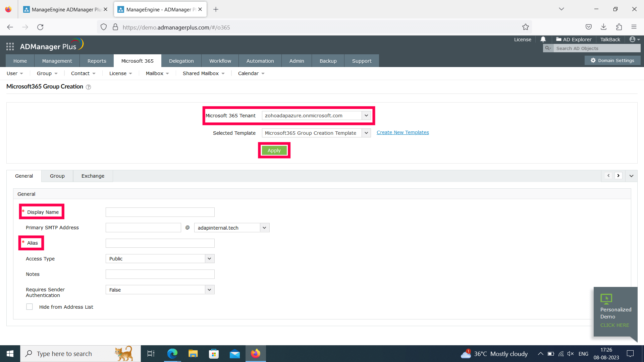Check the Hide from Address List box
This screenshot has height=362, width=644.
[x=30, y=307]
